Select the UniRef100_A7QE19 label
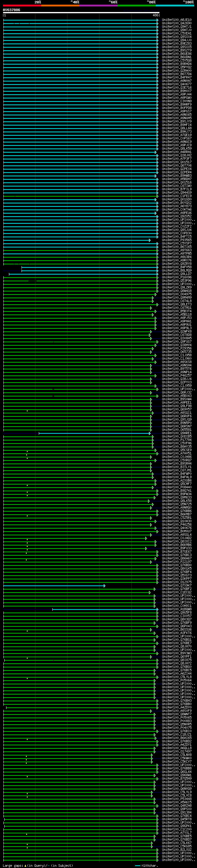This screenshot has width=197, height=868. (x=177, y=135)
